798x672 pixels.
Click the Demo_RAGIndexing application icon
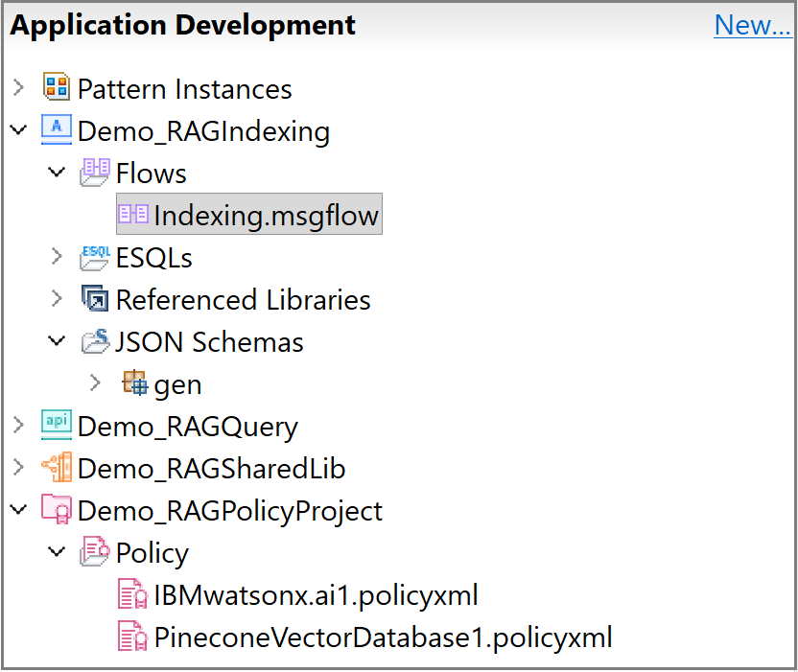57,130
